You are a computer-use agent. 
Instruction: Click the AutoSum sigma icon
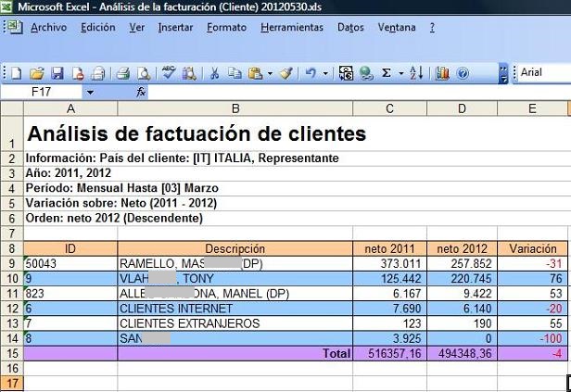pos(387,72)
